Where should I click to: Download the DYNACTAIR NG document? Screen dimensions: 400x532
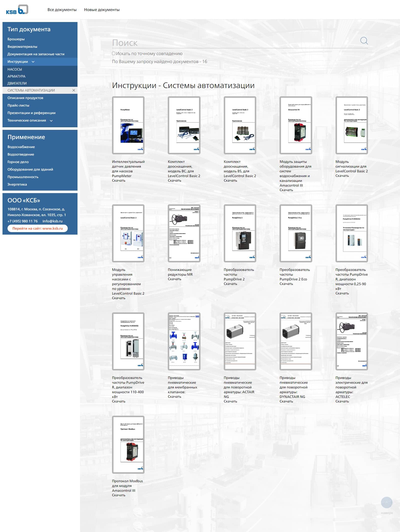(x=286, y=401)
